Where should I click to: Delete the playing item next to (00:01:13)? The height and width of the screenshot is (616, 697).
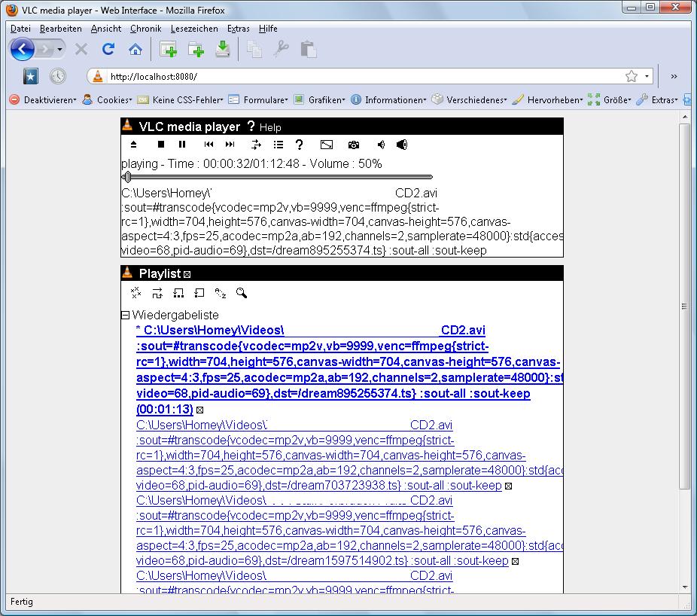click(200, 410)
